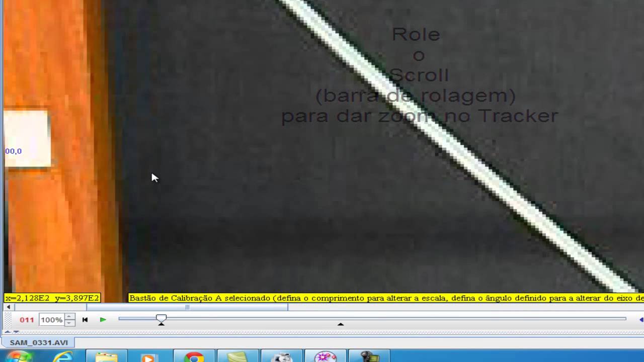Click the blue step arrow at right of slider
The width and height of the screenshot is (644, 362).
[x=641, y=319]
